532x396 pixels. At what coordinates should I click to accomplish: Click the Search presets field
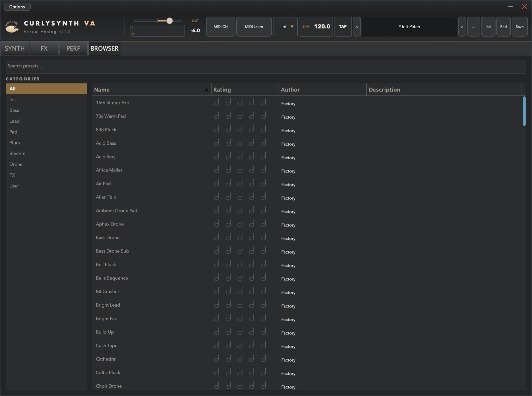[266, 67]
